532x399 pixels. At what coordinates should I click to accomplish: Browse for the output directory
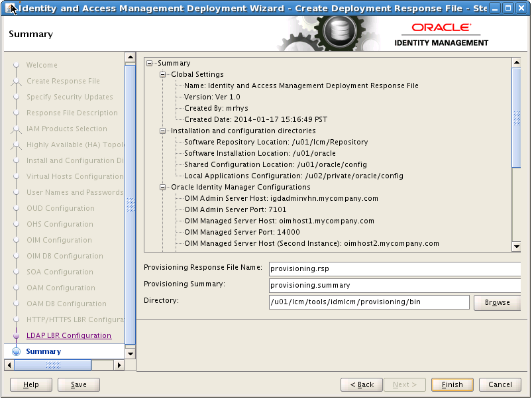[497, 302]
